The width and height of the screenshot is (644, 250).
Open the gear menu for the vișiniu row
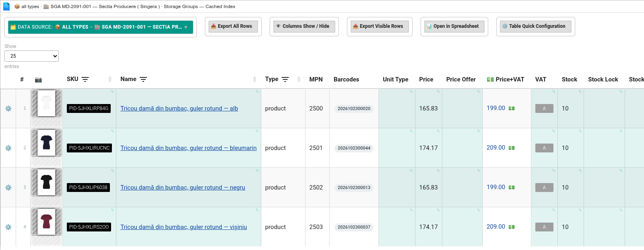[x=8, y=227]
